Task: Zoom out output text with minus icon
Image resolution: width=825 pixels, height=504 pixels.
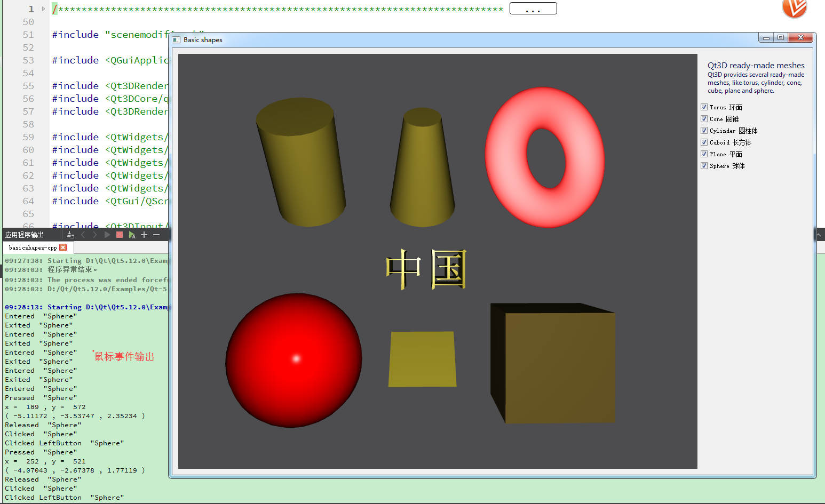Action: click(x=156, y=235)
